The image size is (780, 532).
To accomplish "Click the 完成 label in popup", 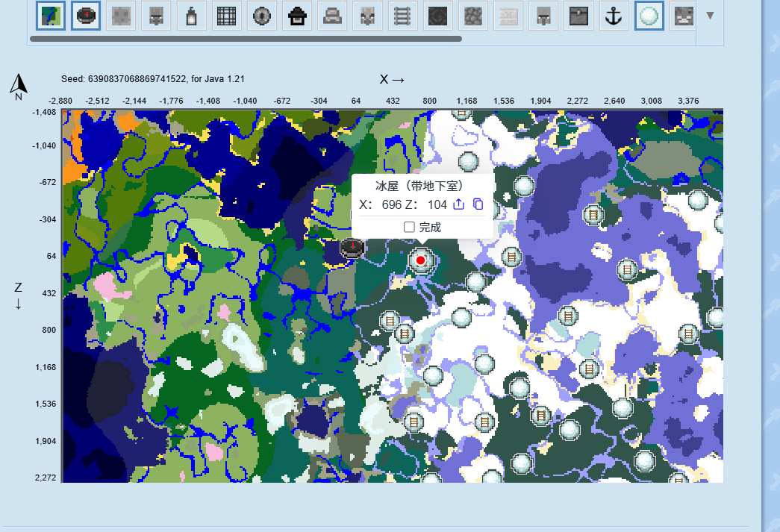I will tap(430, 228).
